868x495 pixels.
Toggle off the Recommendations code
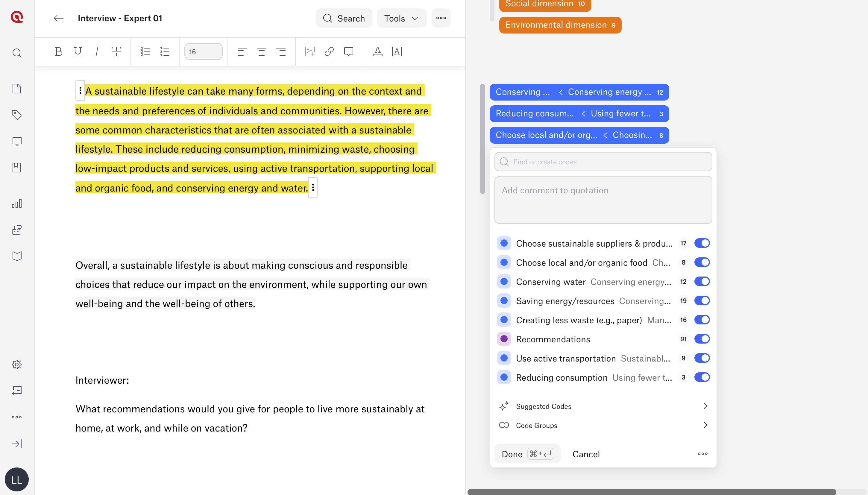pyautogui.click(x=702, y=339)
